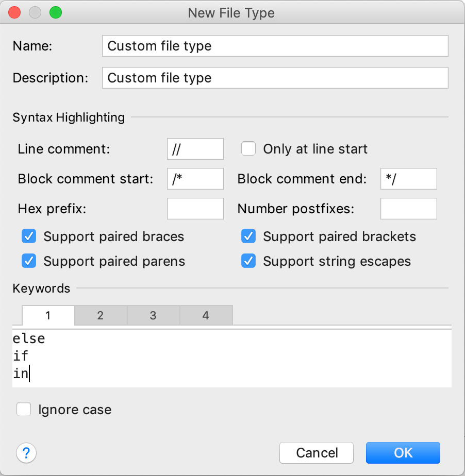Click the Name input field

(x=275, y=46)
